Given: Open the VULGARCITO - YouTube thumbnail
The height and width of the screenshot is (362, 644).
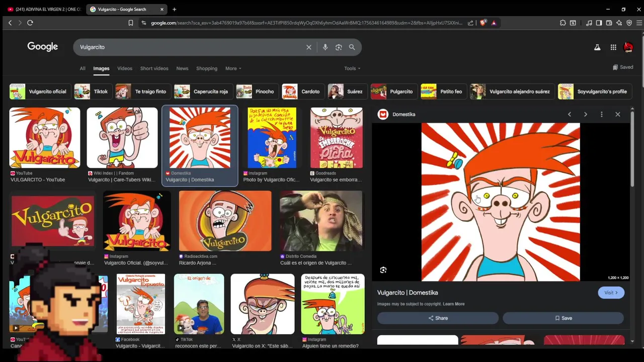Looking at the screenshot, I should [45, 138].
